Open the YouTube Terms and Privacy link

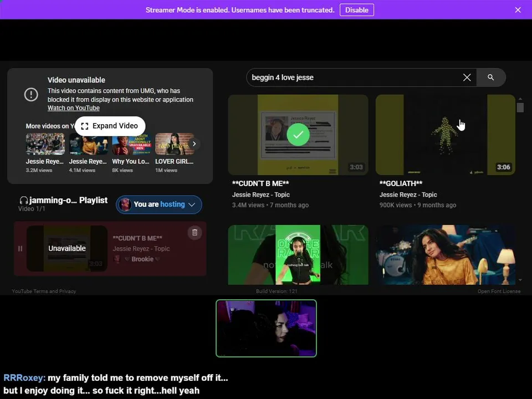(44, 291)
